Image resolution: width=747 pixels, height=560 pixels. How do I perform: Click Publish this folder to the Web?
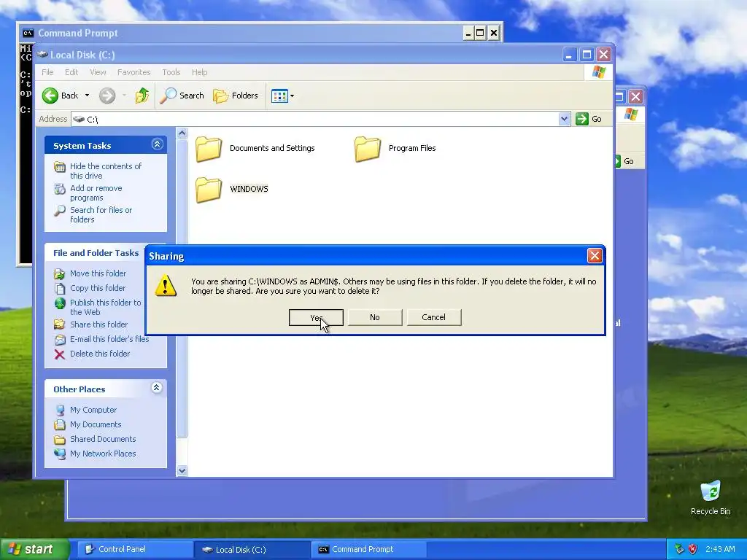(105, 307)
